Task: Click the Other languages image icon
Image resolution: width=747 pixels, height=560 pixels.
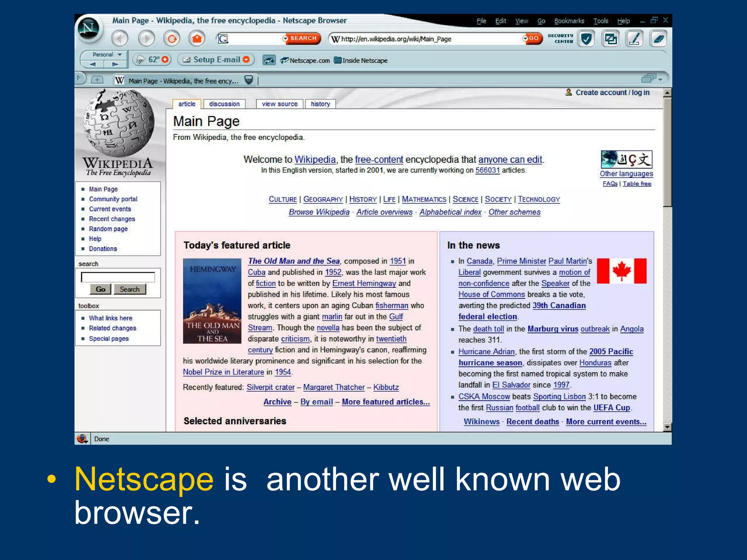Action: tap(626, 159)
